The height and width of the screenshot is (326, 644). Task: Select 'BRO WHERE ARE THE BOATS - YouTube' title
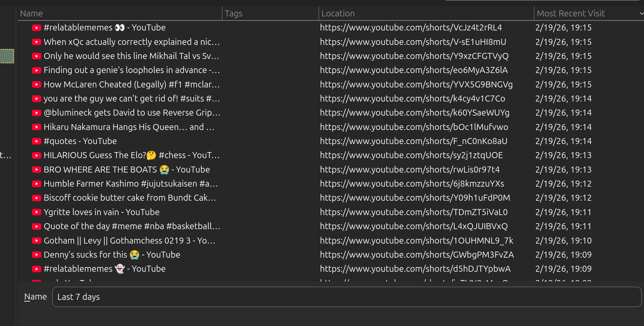[127, 170]
